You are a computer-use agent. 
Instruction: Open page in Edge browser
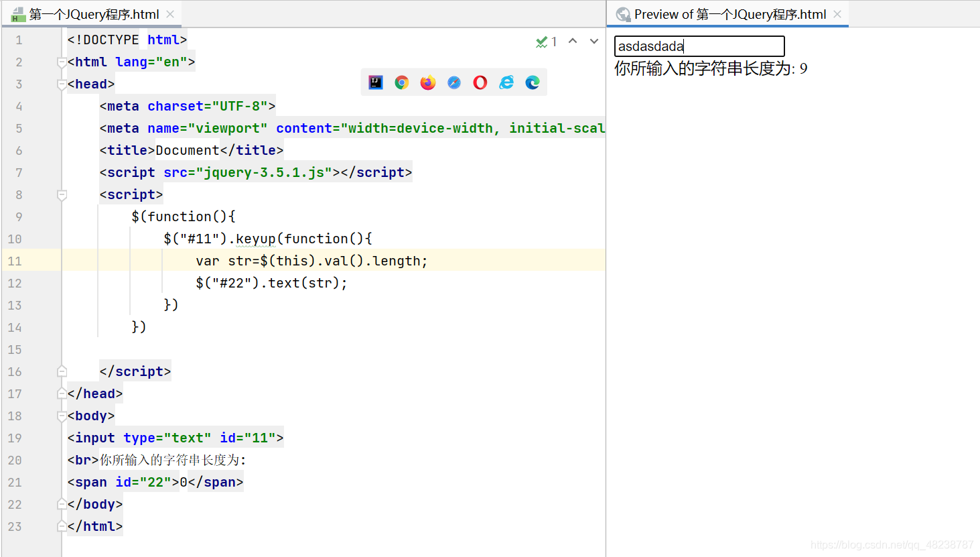[533, 82]
